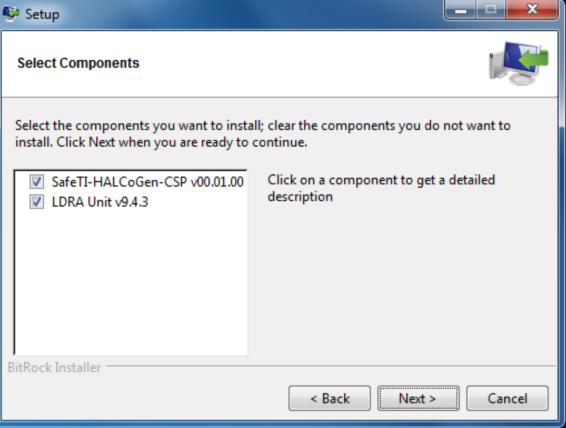Uncheck the LDRA Unit v9.4.3 checkbox

click(x=37, y=202)
